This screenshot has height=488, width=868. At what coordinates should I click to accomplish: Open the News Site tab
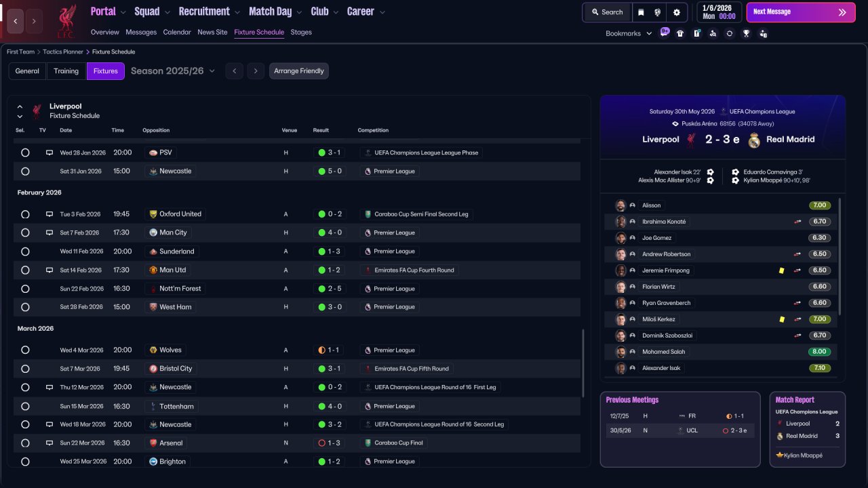[x=212, y=32]
